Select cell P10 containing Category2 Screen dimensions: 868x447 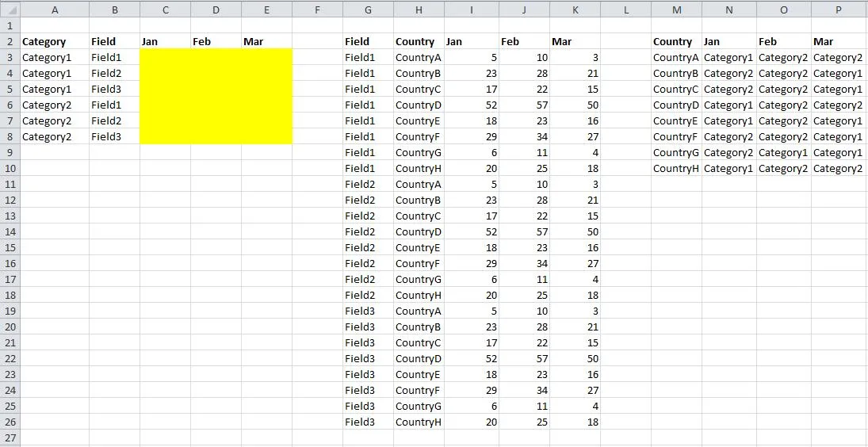pos(839,168)
